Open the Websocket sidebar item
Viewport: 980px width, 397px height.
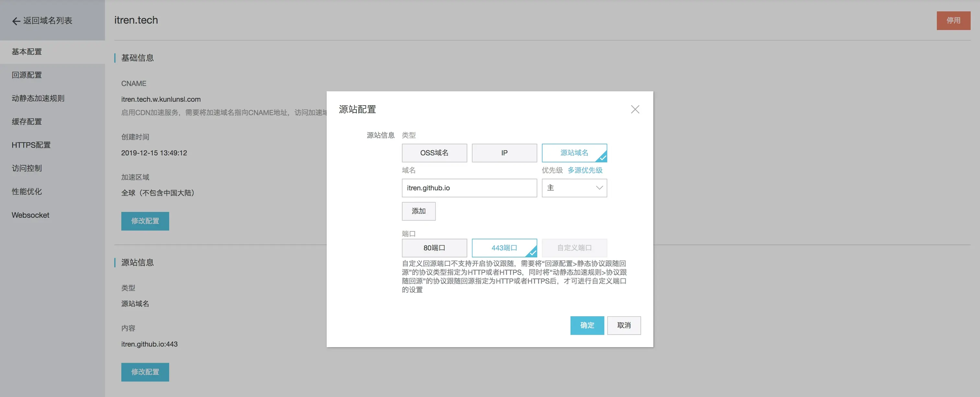tap(30, 215)
